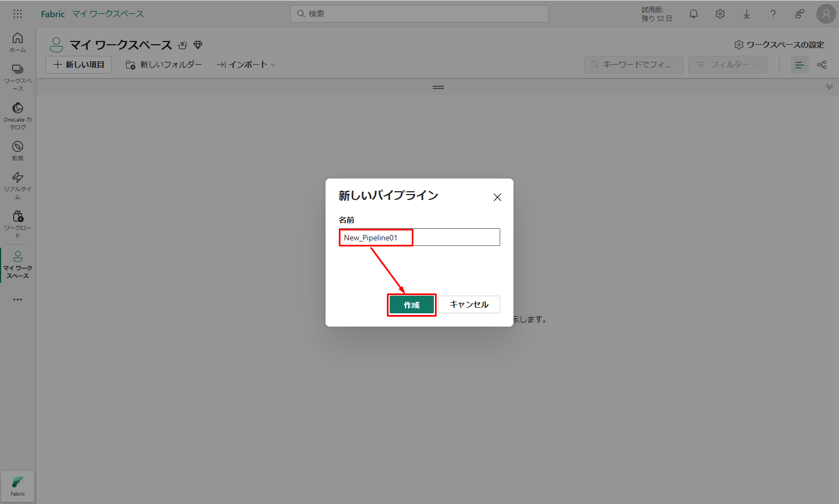The image size is (839, 504).
Task: Go to Home (ホーム) in sidebar
Action: 18,43
